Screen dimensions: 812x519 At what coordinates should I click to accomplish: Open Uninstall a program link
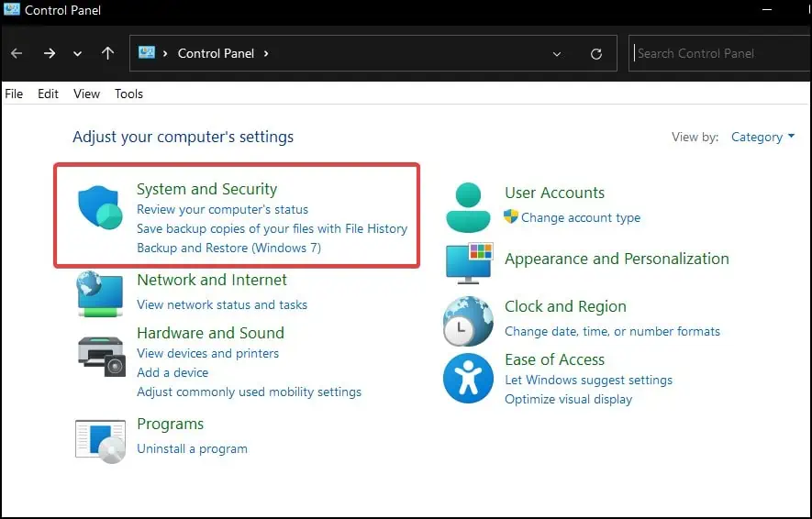192,448
